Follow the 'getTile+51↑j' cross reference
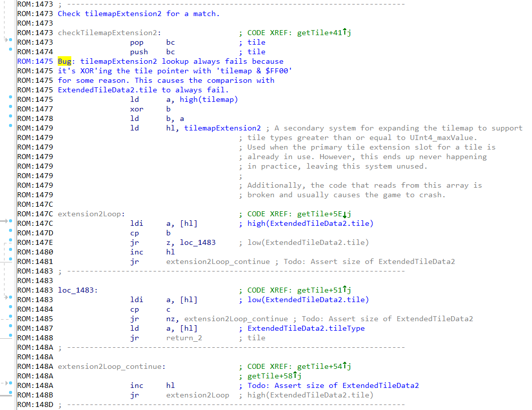 click(324, 290)
